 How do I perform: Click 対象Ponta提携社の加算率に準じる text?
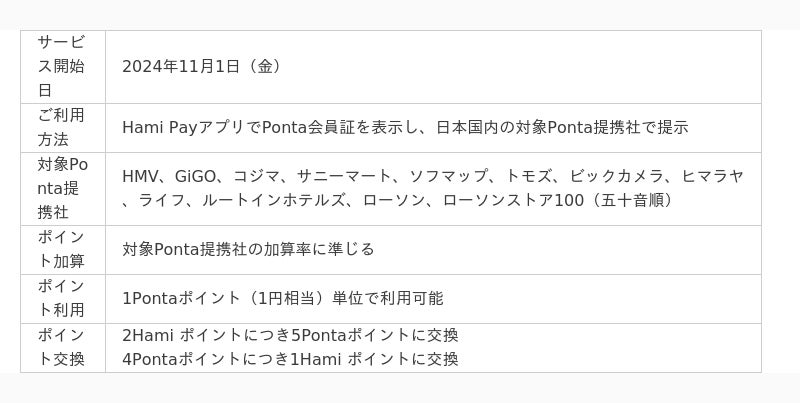(x=248, y=249)
